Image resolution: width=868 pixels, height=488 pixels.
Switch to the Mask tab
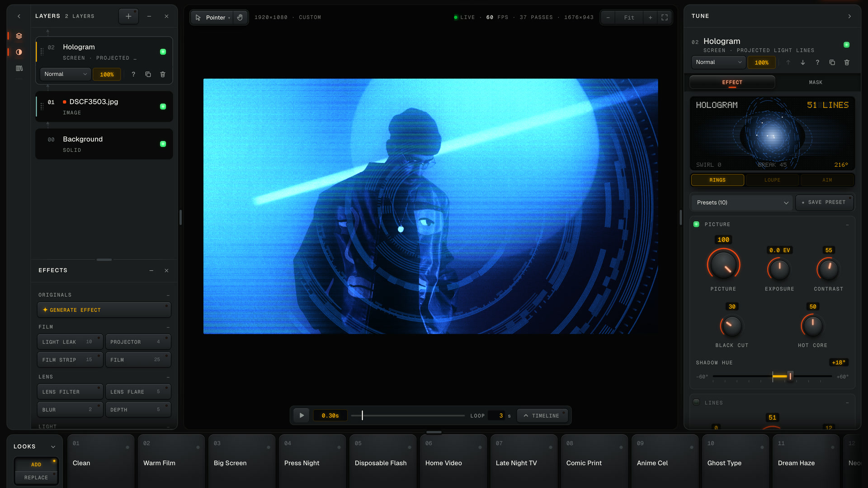[x=816, y=82]
